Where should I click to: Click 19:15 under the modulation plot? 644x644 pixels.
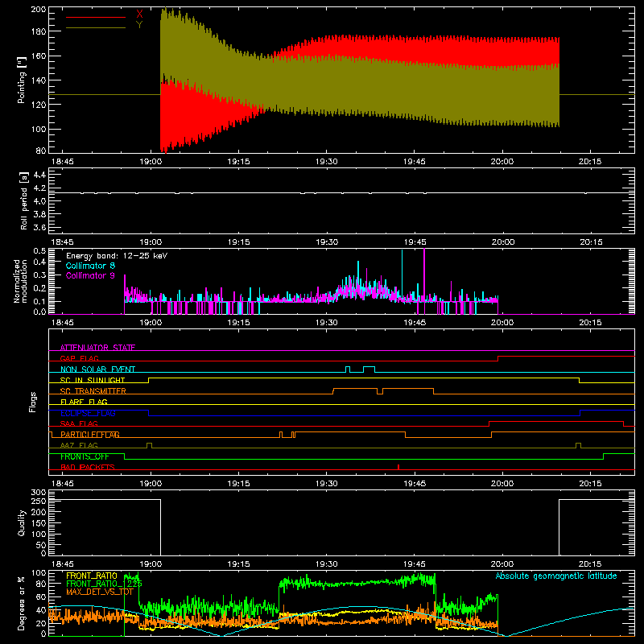[x=238, y=323]
